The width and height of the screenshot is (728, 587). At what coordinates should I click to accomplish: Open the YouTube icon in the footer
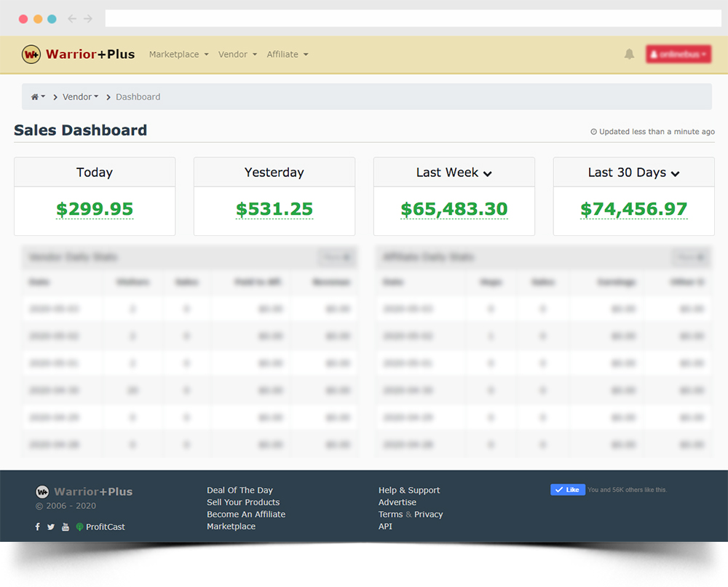click(x=66, y=527)
